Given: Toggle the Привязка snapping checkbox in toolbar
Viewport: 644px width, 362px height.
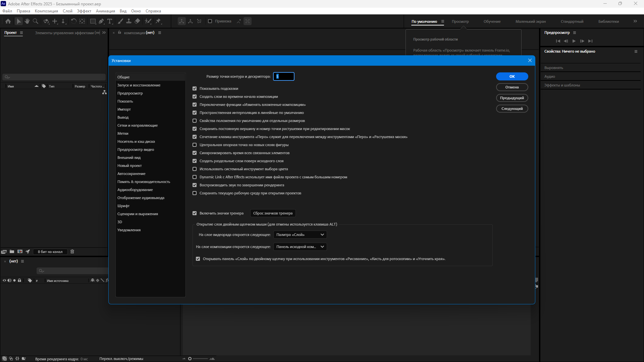Looking at the screenshot, I should pyautogui.click(x=210, y=21).
